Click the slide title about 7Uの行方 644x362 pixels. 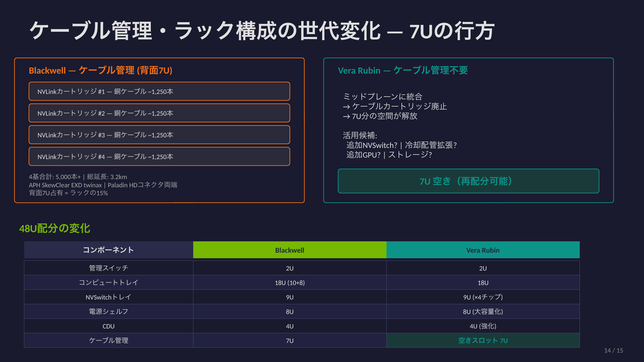coord(262,31)
